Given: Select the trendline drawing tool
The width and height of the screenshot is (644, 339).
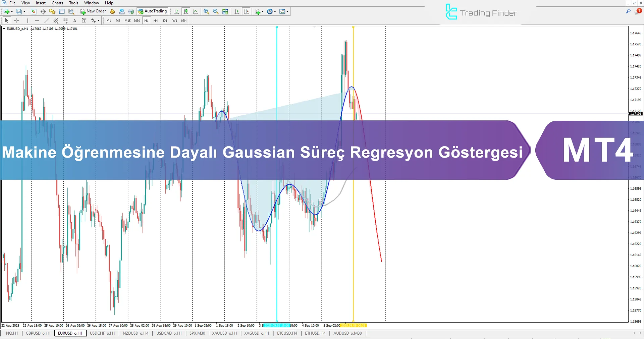Looking at the screenshot, I should click(x=46, y=20).
